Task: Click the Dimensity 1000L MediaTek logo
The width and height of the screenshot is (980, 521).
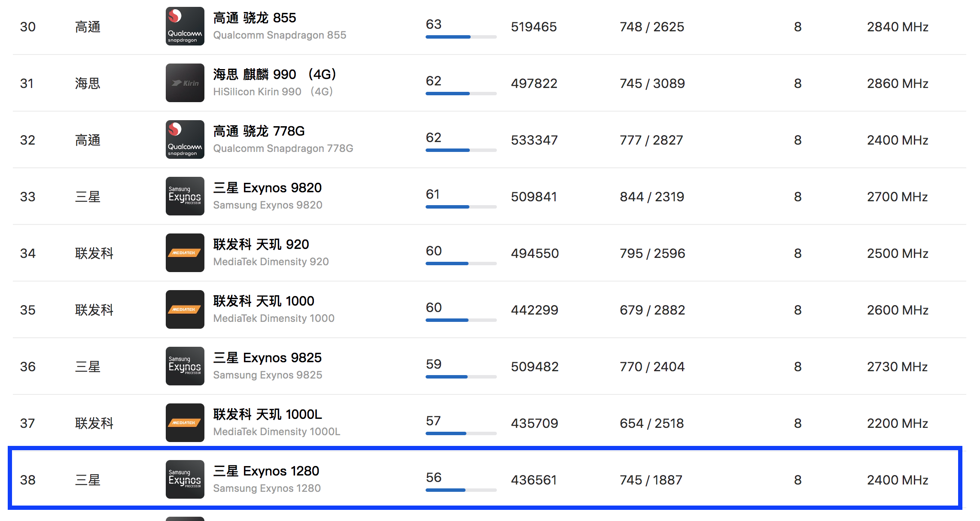Action: coord(185,423)
